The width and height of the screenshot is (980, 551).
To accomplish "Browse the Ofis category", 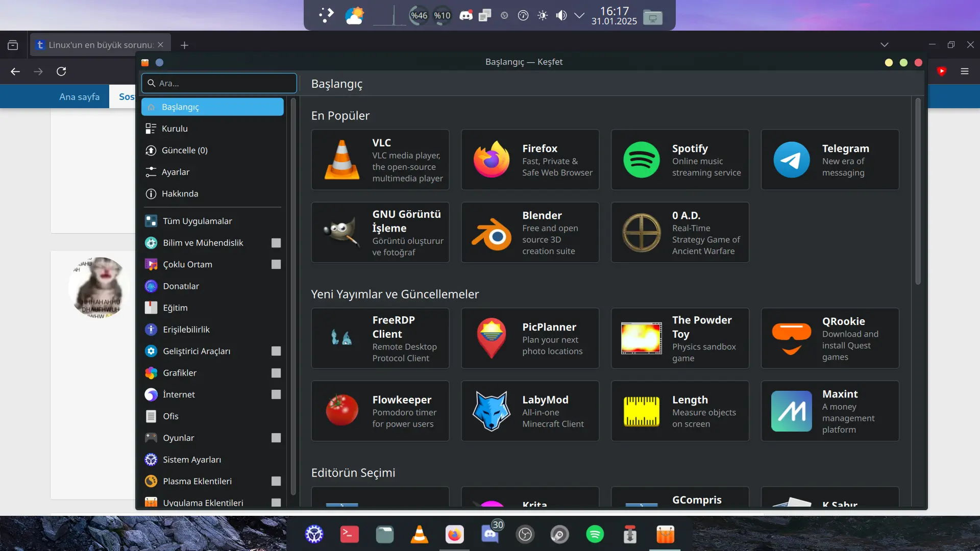I will point(212,416).
